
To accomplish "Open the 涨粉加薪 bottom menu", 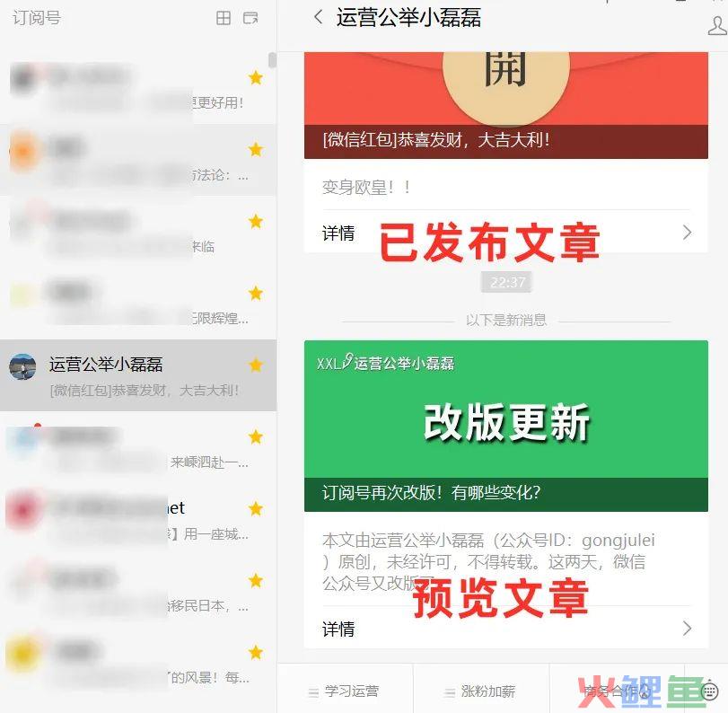I will coord(480,691).
